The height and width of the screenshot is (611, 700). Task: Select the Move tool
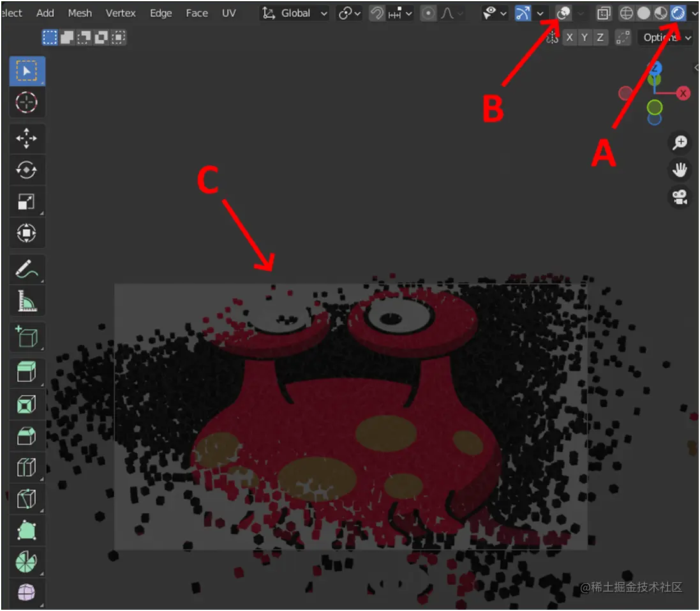(x=27, y=139)
